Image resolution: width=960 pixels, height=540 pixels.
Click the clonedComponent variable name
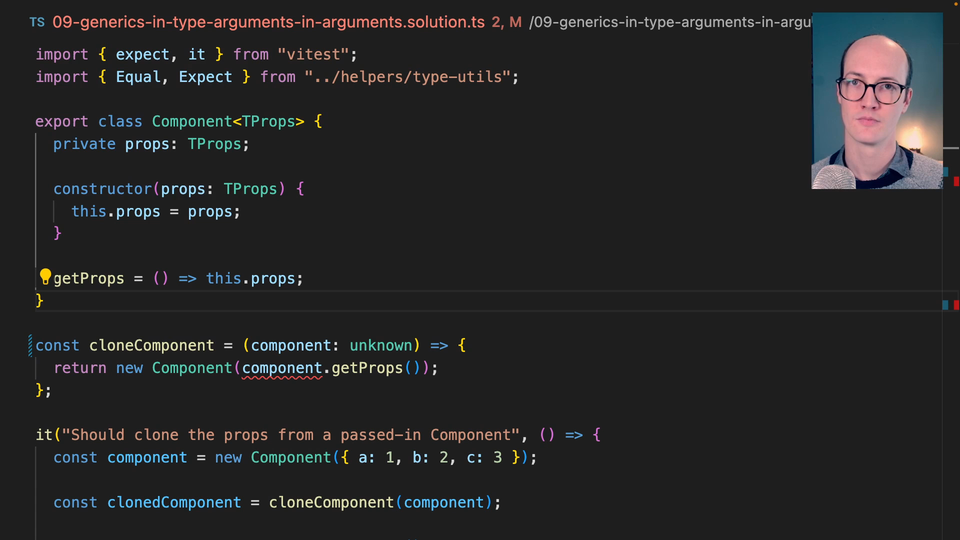(x=174, y=502)
